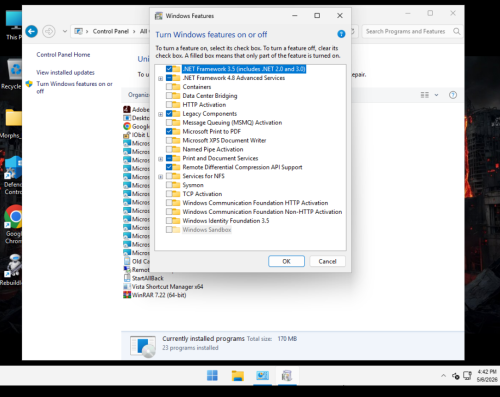500x397 pixels.
Task: Expand .NET Framework 4.8 Advanced Services node
Action: pos(161,79)
